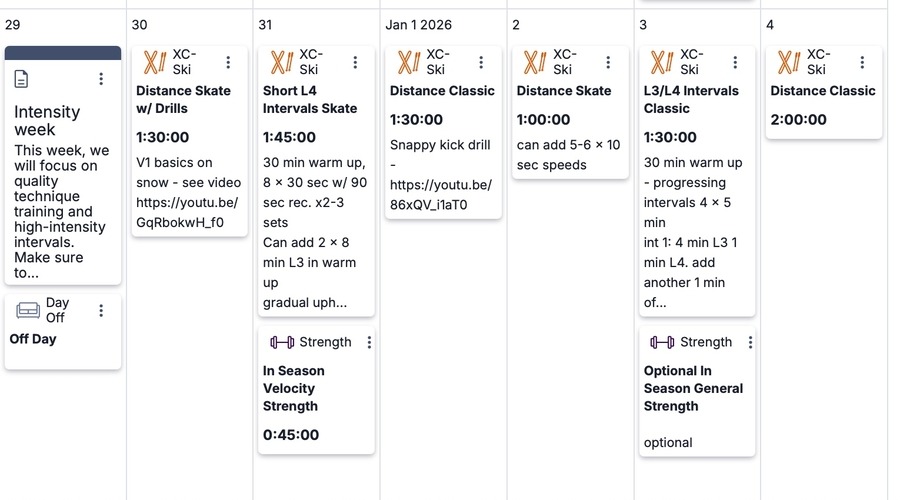Viewport: 900px width, 500px height.
Task: Click the Day Off bed icon
Action: coord(27,311)
